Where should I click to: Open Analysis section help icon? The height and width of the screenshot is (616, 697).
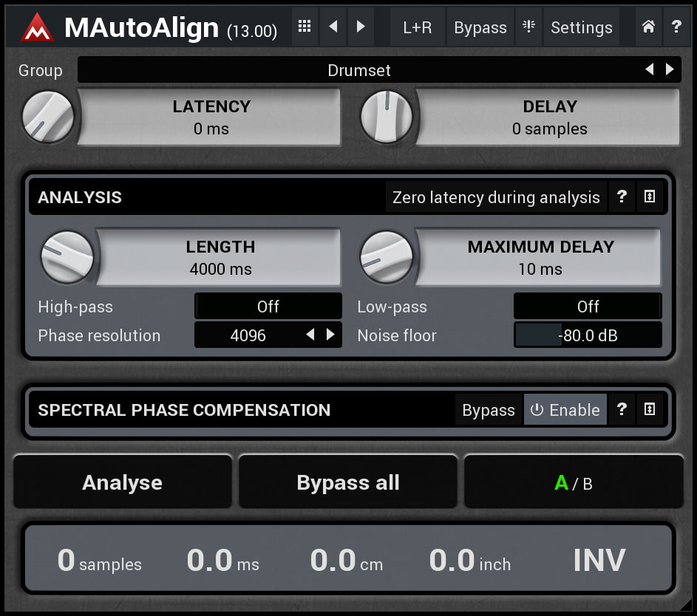(622, 197)
